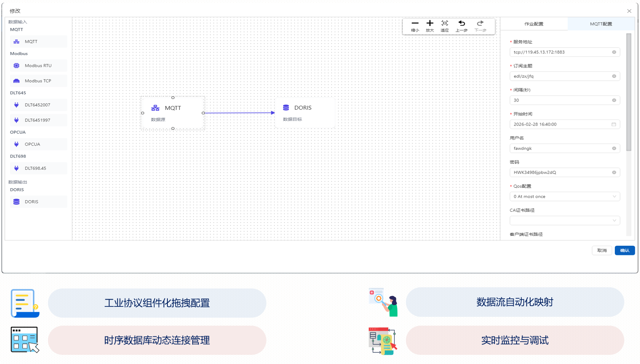Click the MQTT node's bottom connection port
This screenshot has height=364, width=640.
pos(173,129)
